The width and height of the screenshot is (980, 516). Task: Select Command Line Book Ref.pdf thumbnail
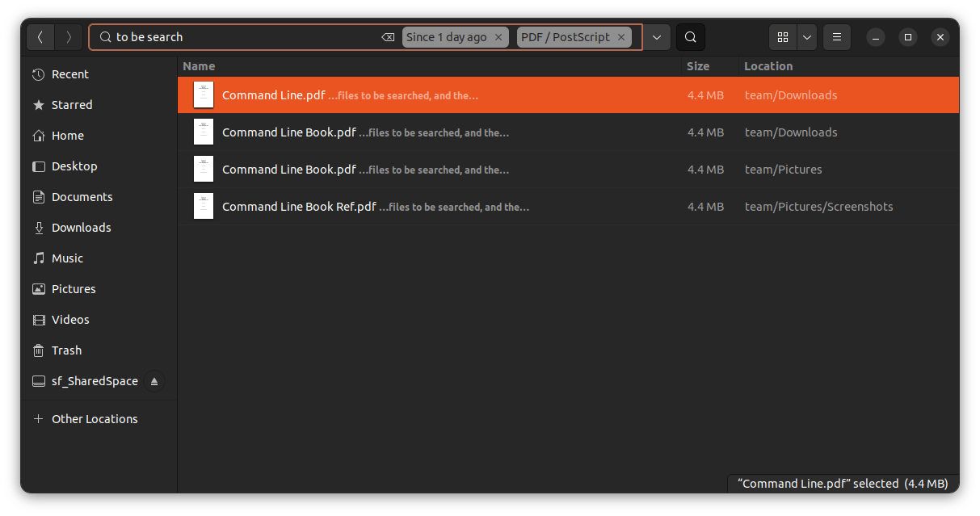[x=204, y=207]
